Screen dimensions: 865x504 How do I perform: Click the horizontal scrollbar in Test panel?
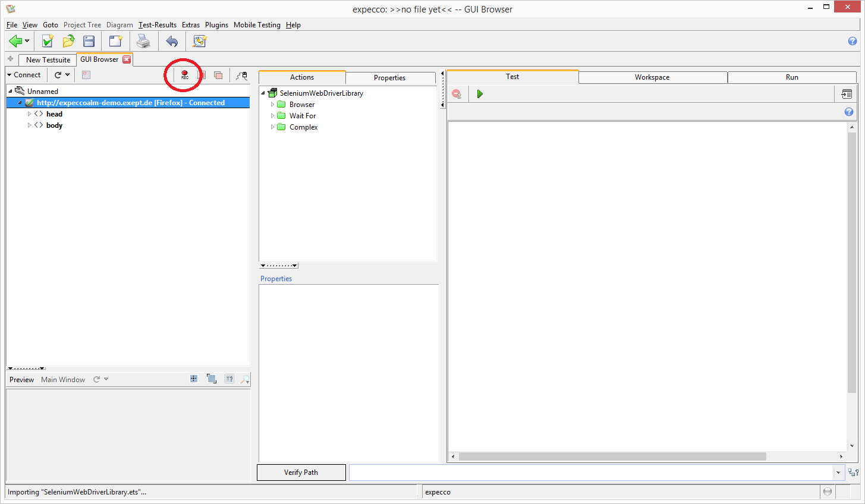pos(612,456)
